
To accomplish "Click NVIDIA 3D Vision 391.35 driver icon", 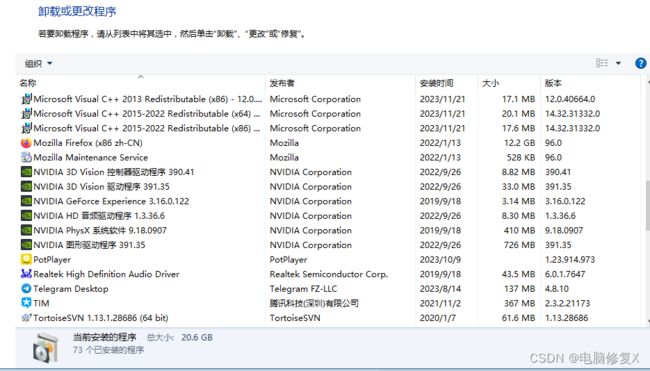I will point(26,187).
